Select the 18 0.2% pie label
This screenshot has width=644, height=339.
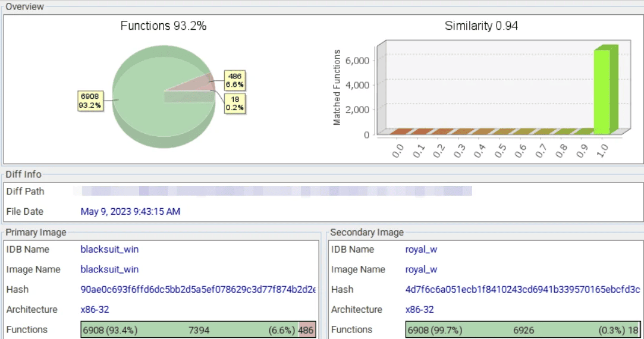point(234,103)
